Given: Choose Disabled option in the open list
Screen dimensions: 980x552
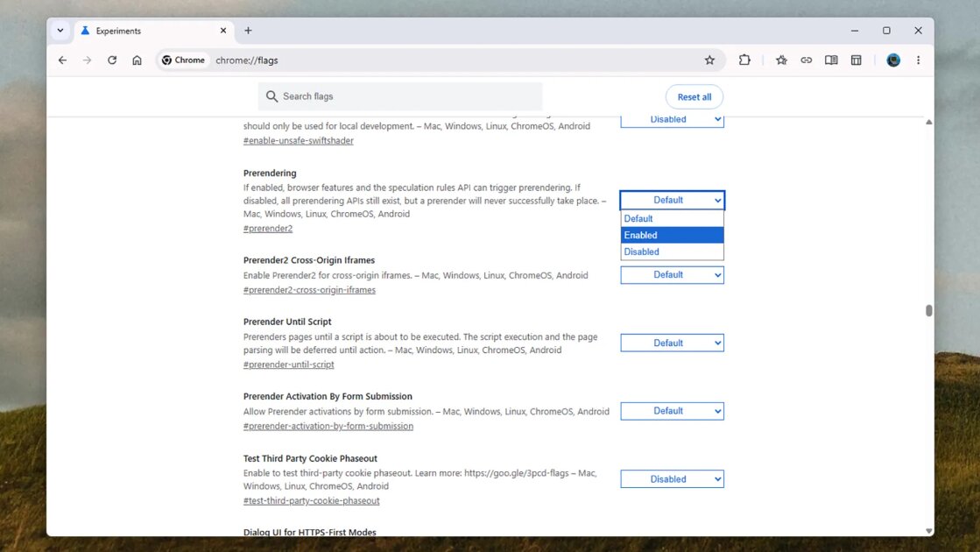Looking at the screenshot, I should [672, 251].
